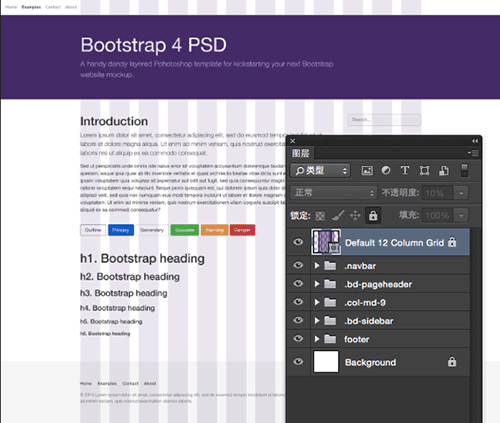
Task: Hide the footer layer group
Action: coord(298,338)
